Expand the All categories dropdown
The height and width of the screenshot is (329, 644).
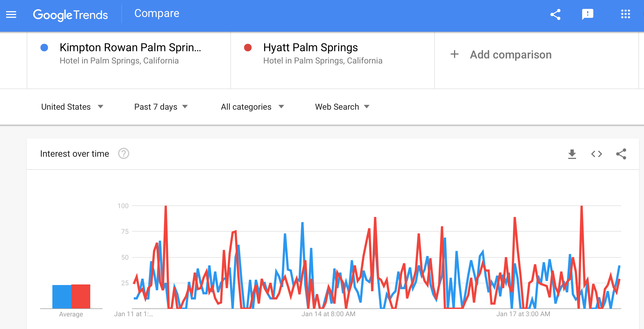(252, 107)
